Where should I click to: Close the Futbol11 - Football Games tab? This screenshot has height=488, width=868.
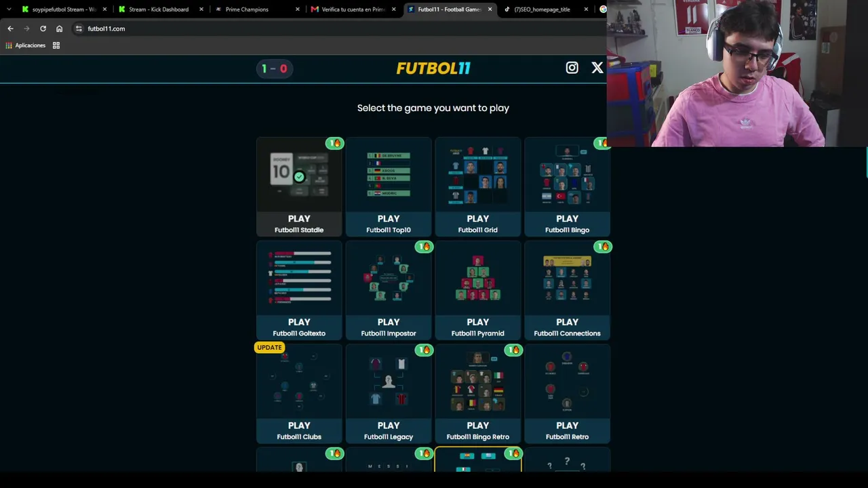(490, 9)
